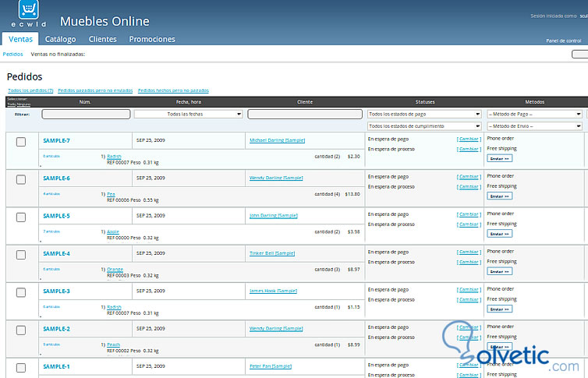The width and height of the screenshot is (588, 378).
Task: Open the Catálogo tab
Action: (60, 39)
